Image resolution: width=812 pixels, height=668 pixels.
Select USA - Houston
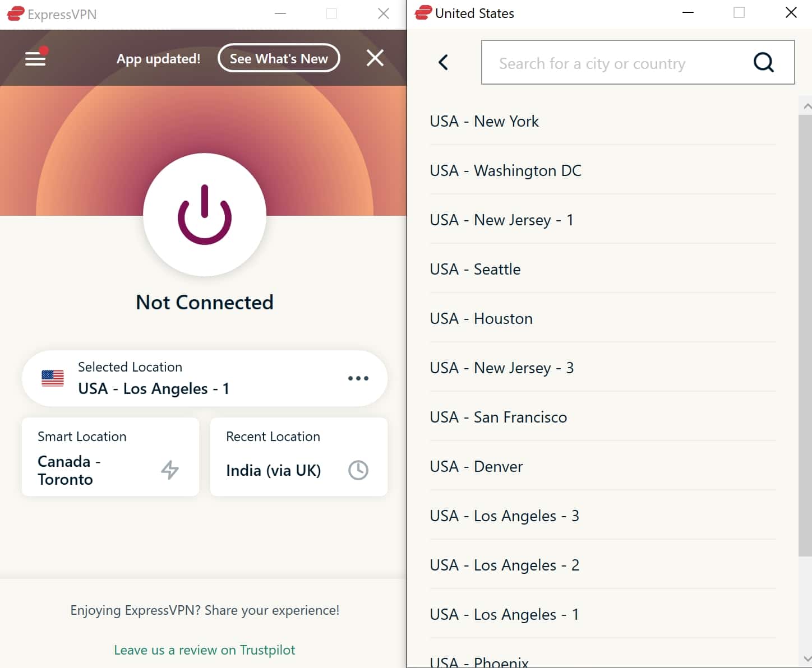(603, 318)
